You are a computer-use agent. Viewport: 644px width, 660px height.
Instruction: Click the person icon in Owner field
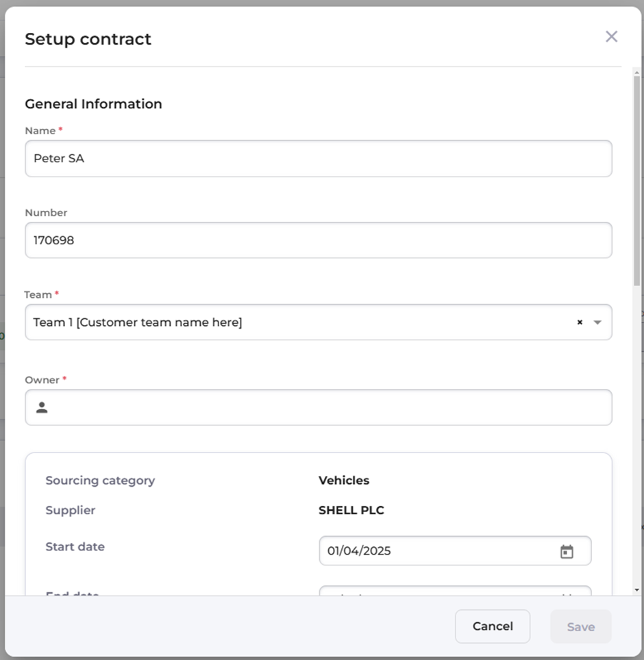(x=42, y=408)
